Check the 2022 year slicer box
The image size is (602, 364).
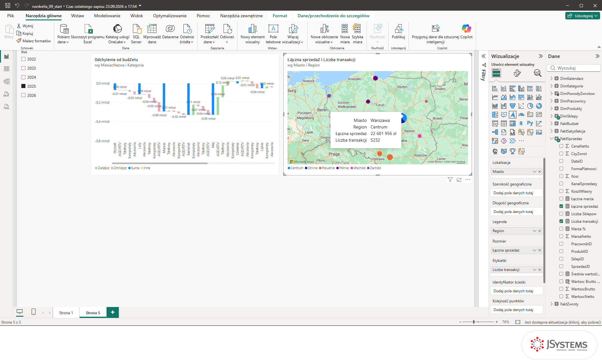coord(23,59)
